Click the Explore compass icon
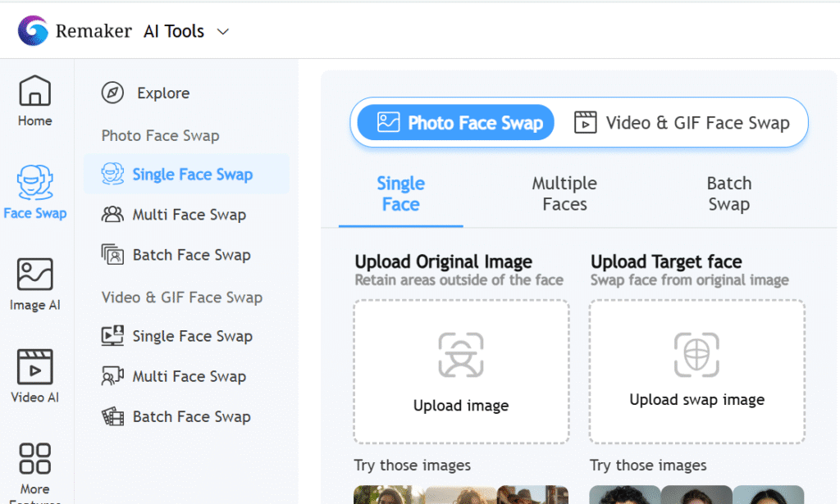 coord(112,93)
